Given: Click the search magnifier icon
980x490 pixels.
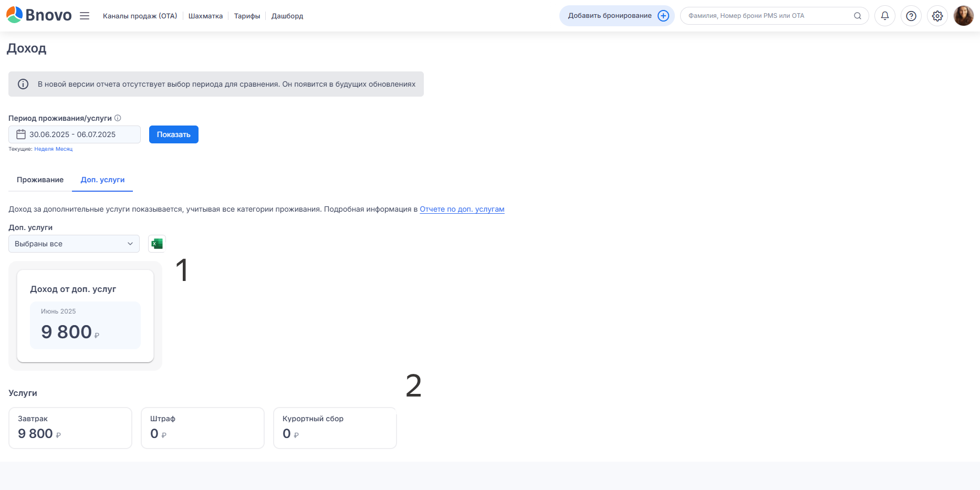Looking at the screenshot, I should coord(857,16).
